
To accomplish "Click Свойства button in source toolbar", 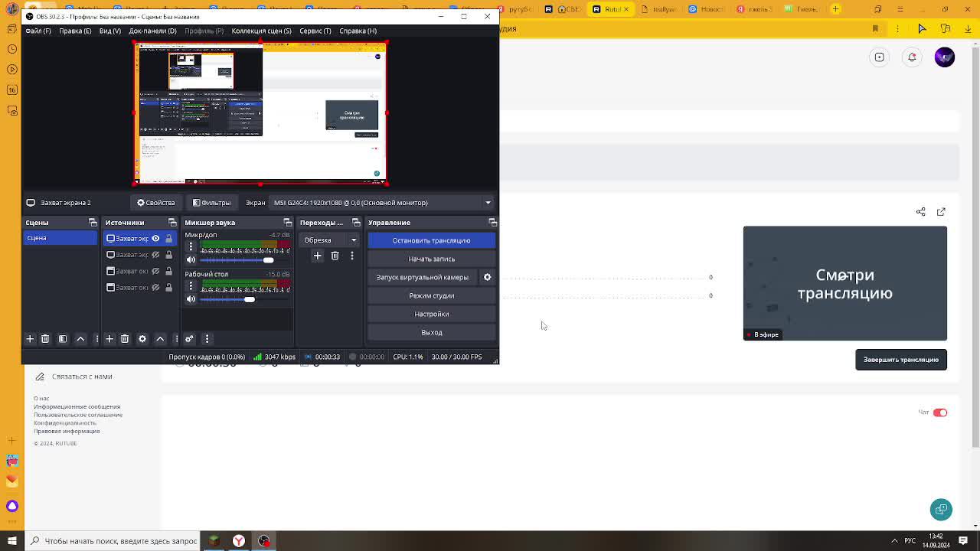I will (x=155, y=203).
